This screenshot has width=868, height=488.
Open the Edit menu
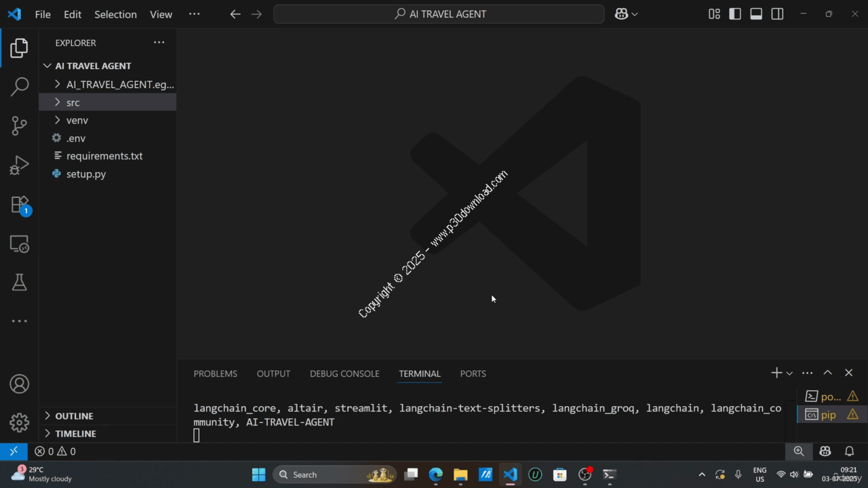click(73, 14)
